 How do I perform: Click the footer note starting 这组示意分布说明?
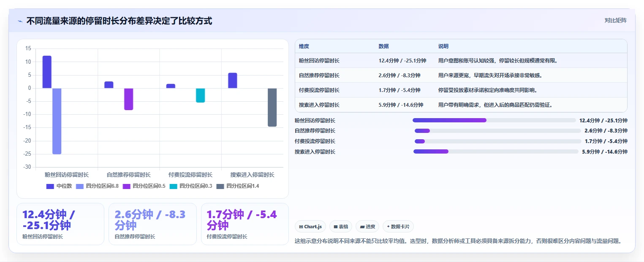(458, 241)
